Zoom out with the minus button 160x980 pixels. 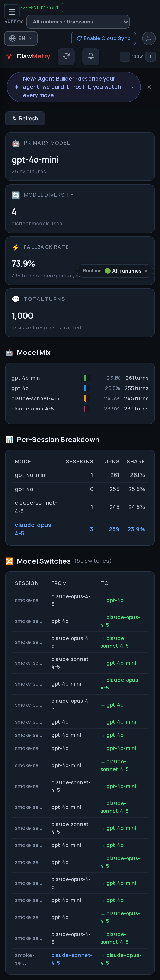pyautogui.click(x=125, y=57)
